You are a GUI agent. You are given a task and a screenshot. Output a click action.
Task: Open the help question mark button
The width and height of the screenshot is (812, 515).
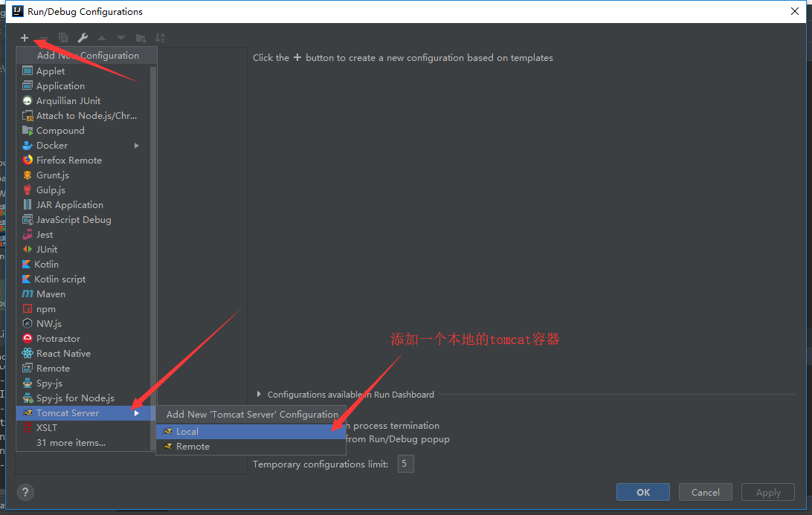point(25,492)
